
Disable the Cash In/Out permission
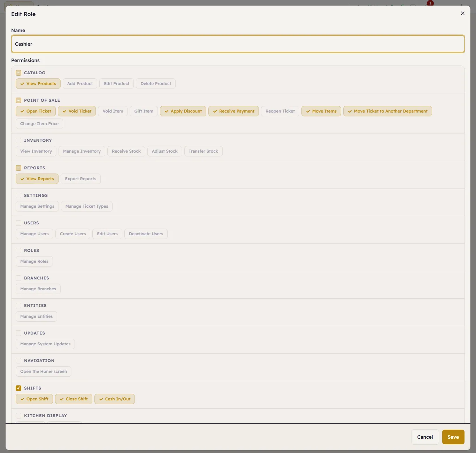tap(115, 399)
